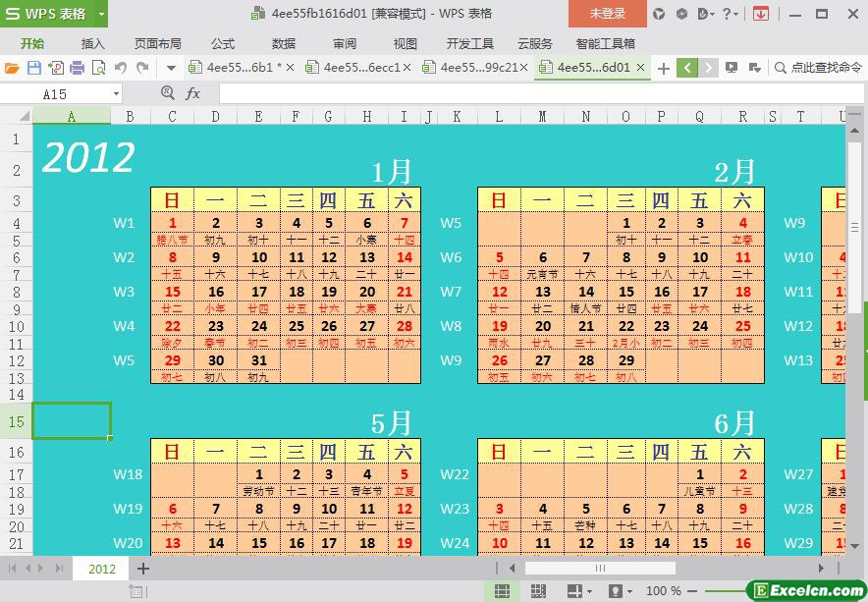This screenshot has height=602, width=868.
Task: Click the insert function fx icon
Action: tap(193, 93)
